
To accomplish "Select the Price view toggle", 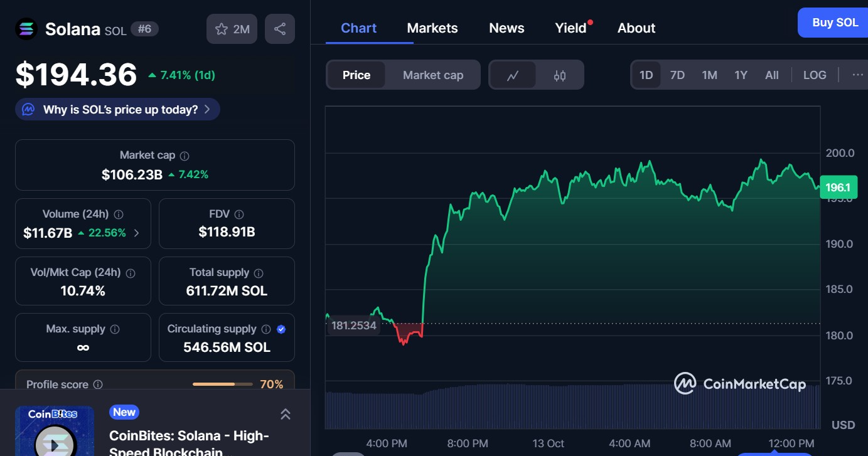I will pyautogui.click(x=356, y=75).
